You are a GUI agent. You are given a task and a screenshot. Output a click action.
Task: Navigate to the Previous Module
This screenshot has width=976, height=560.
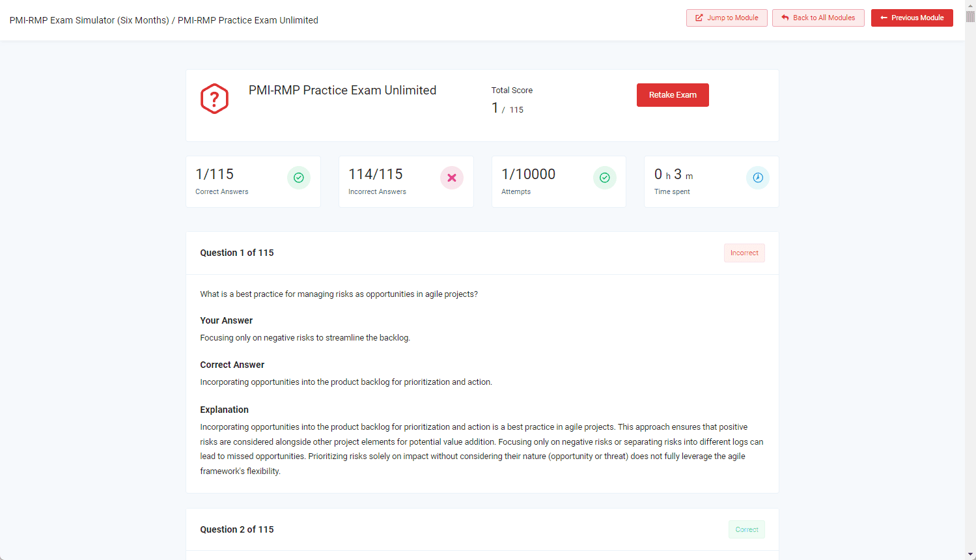[912, 18]
